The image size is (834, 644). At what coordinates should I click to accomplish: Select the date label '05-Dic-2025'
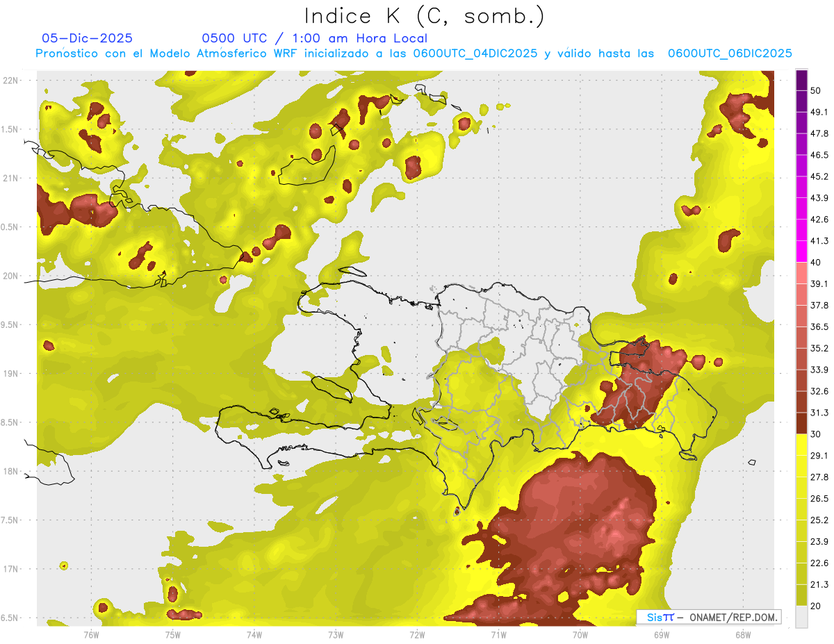point(87,38)
